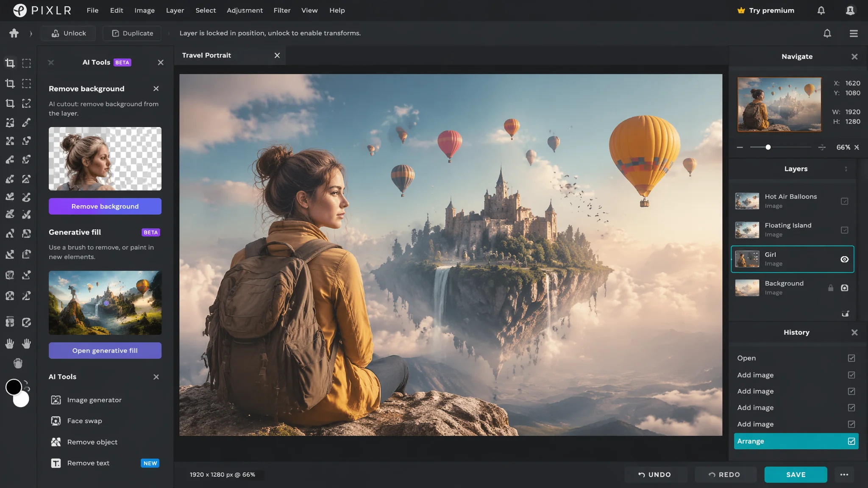Pick the white background color swatch
Screen dimensions: 868x488
pos(21,399)
